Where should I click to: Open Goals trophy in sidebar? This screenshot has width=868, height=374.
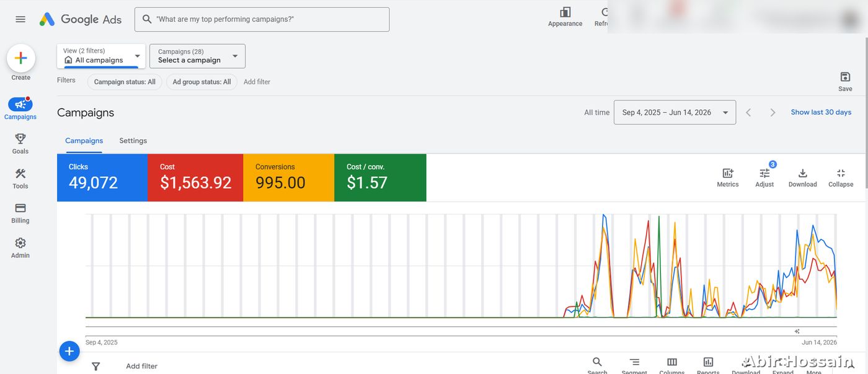pos(20,143)
